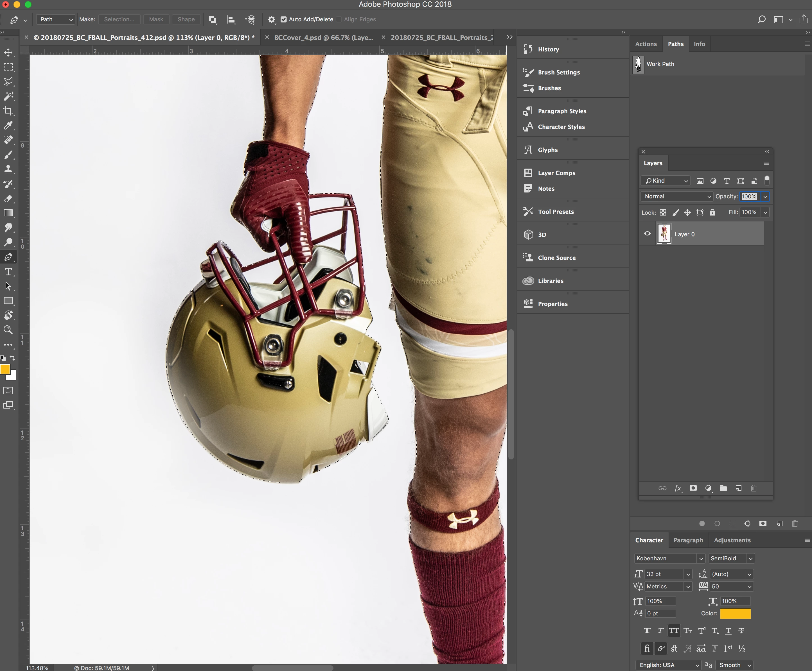Open the Normal blend mode dropdown

676,196
